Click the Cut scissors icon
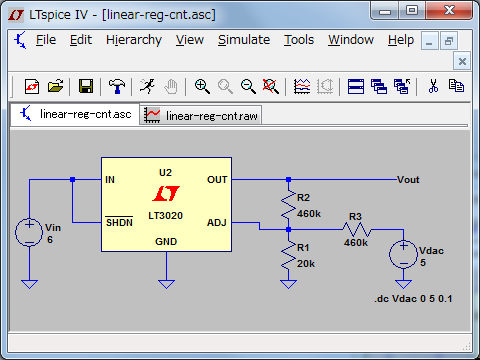Viewport: 480px width, 360px height. 433,86
